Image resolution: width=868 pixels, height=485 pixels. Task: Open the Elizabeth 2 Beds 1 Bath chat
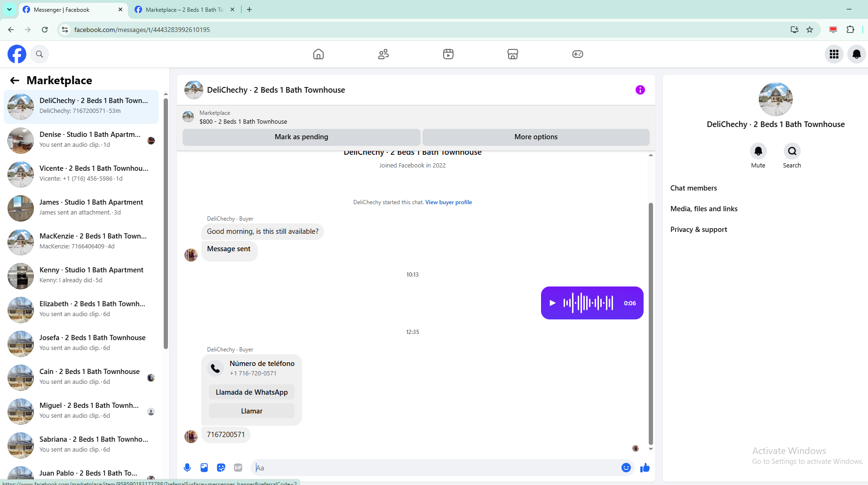click(81, 310)
